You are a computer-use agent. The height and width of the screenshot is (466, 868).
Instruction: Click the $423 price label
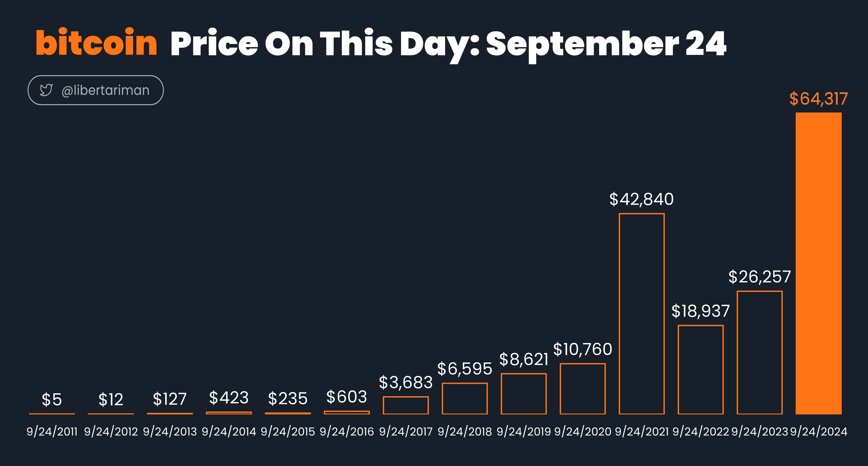click(x=229, y=398)
